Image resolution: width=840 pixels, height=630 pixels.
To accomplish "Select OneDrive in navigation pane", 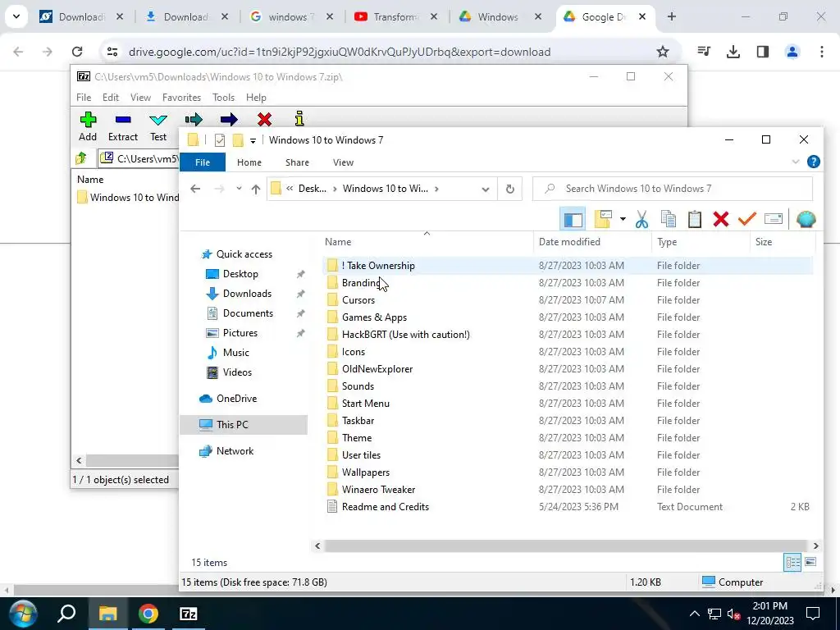I will (237, 399).
